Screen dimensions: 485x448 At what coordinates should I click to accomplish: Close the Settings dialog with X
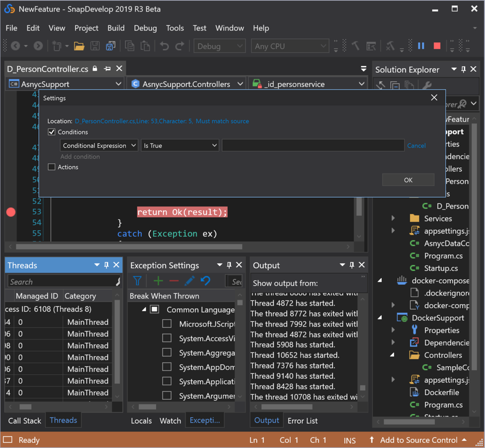click(434, 98)
